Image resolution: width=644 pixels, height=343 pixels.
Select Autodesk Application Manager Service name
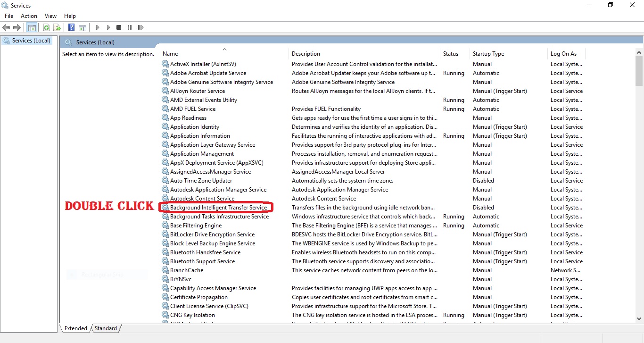(218, 189)
